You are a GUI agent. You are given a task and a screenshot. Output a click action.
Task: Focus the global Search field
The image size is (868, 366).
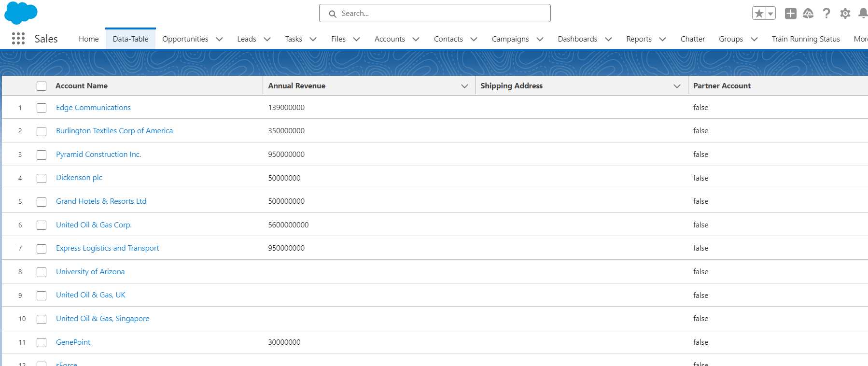(435, 13)
